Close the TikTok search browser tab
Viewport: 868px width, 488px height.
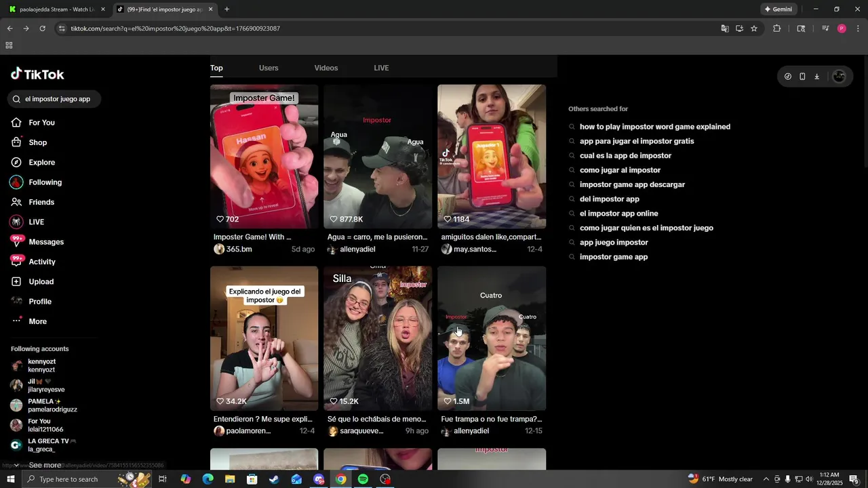pos(210,9)
